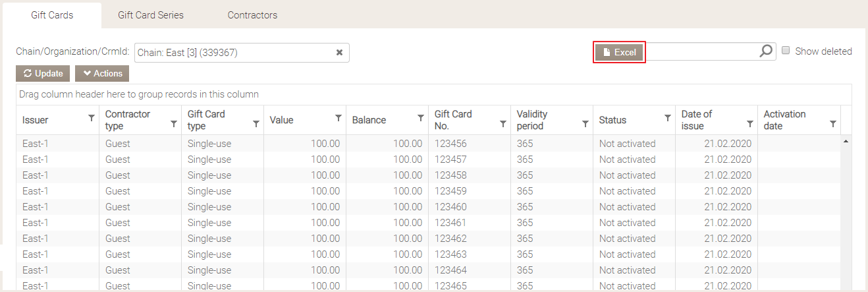Click the magnifier search icon

click(x=766, y=51)
